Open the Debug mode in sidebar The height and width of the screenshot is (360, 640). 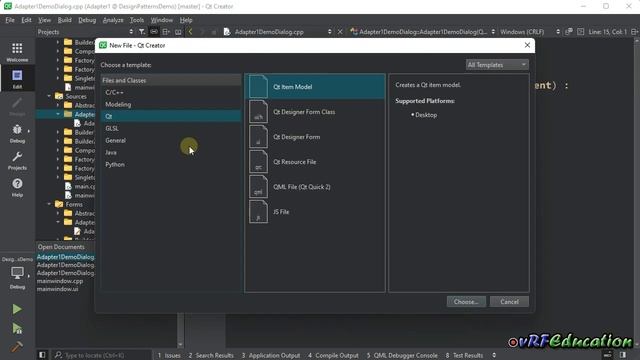pos(17,133)
